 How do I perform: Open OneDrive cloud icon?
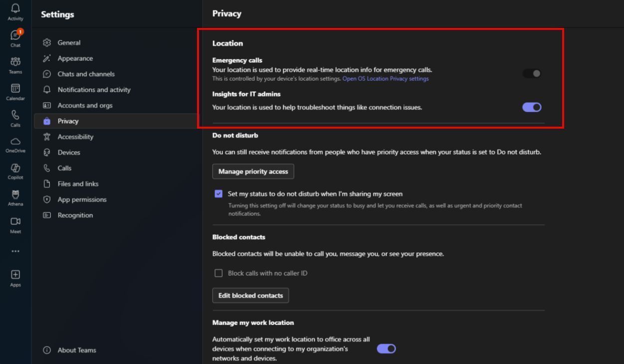coord(15,145)
